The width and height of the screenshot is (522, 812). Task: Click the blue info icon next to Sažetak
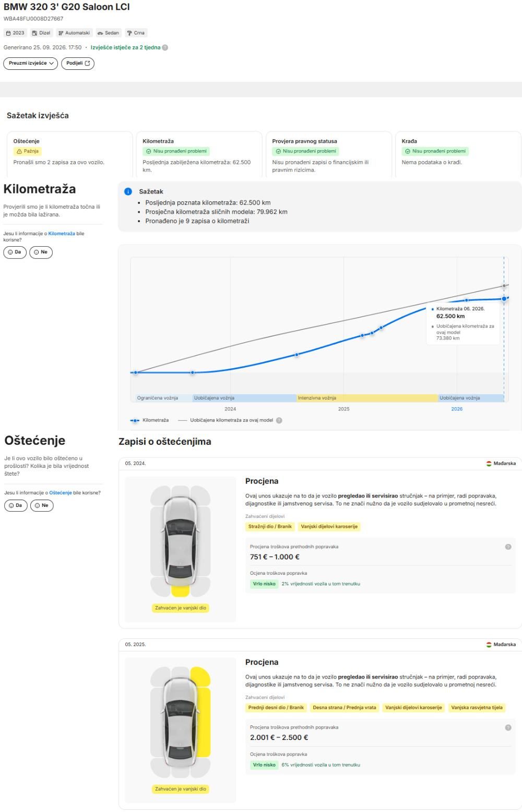pos(128,191)
